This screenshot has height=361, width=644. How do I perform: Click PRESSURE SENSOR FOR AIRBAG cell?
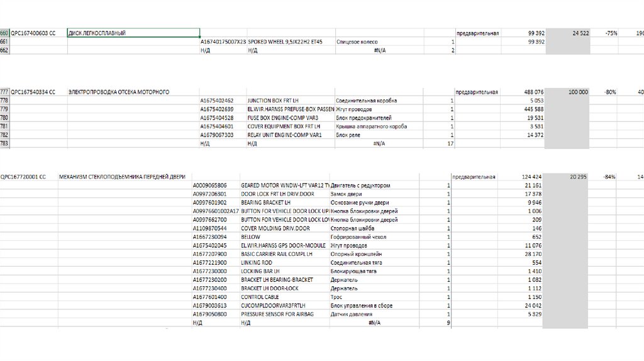(285, 314)
